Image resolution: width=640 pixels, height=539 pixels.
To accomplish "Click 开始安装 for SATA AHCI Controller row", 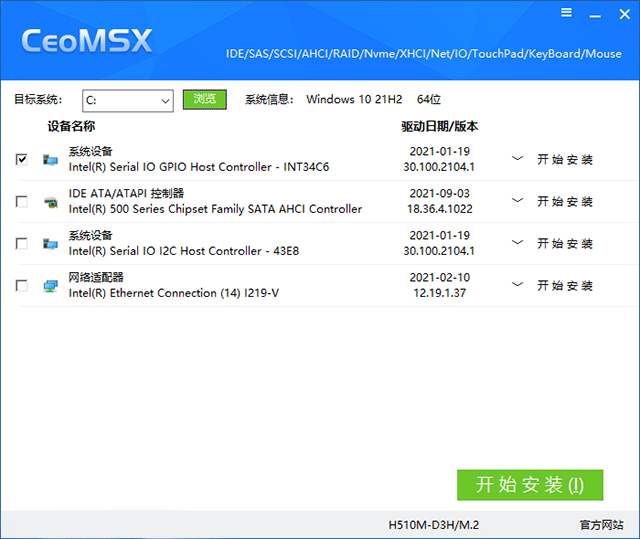I will 565,201.
